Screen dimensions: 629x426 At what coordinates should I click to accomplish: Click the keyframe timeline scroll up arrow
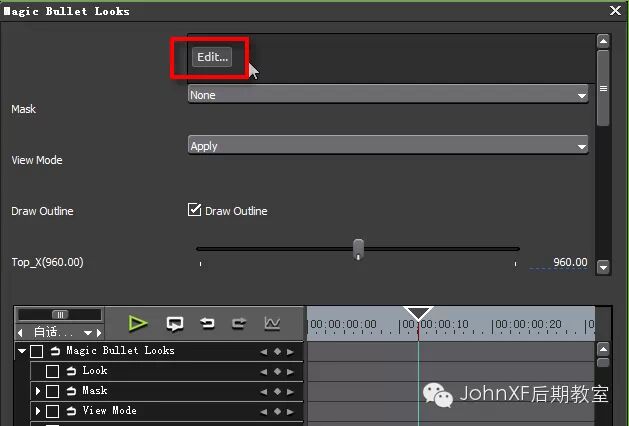(x=603, y=349)
